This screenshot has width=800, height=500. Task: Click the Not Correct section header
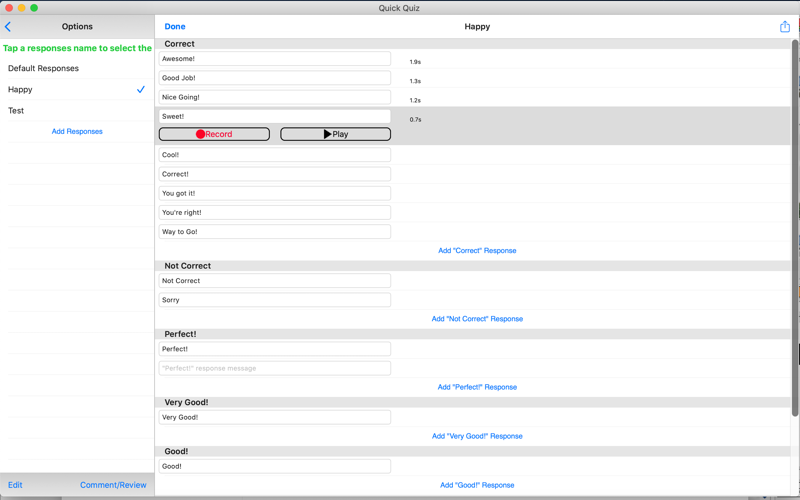(473, 266)
